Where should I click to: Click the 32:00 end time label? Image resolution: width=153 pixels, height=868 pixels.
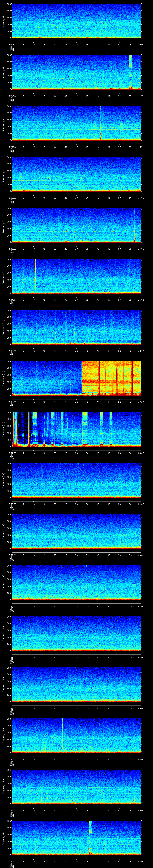pos(141,147)
